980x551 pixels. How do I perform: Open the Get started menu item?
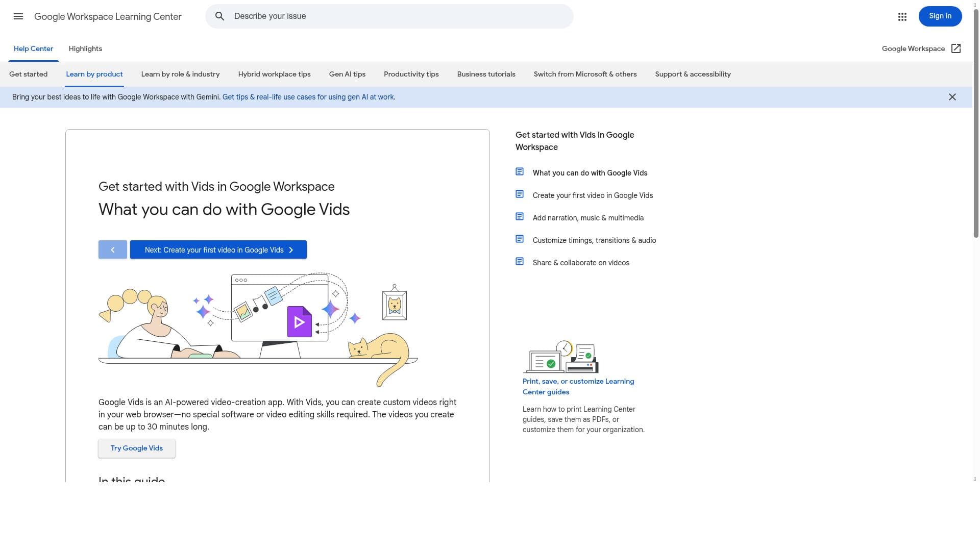29,74
